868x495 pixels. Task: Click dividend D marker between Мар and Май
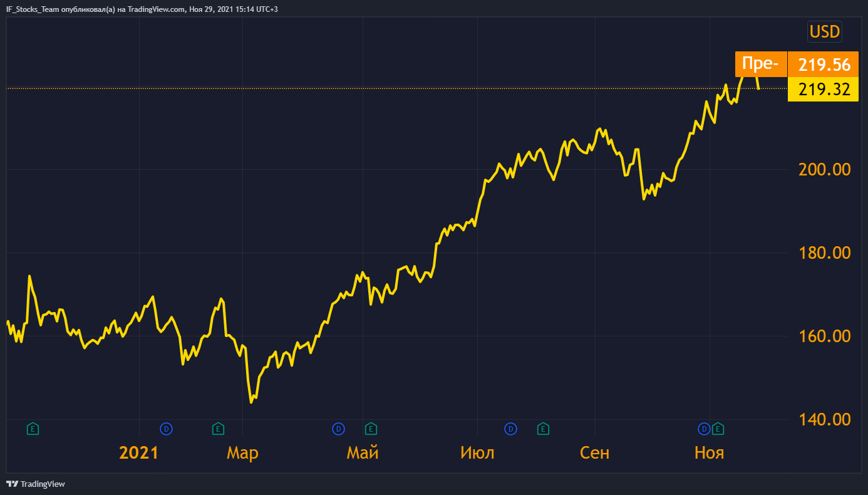click(338, 429)
